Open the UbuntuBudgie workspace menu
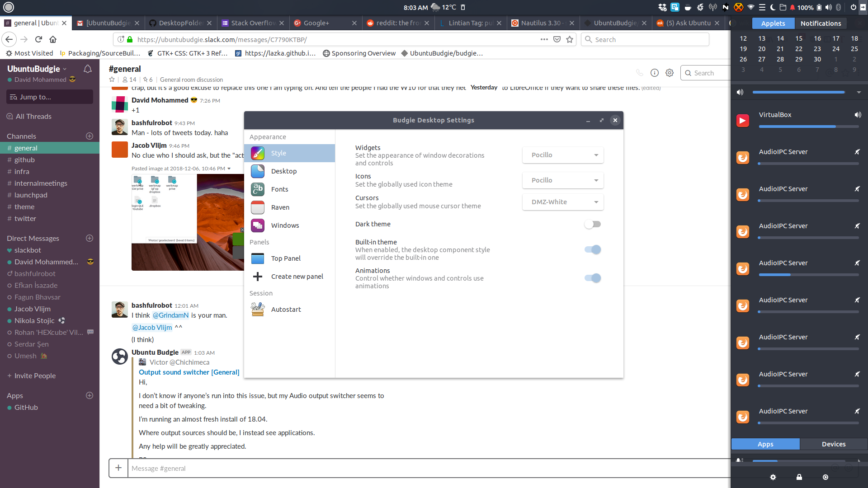The height and width of the screenshot is (488, 868). [37, 69]
